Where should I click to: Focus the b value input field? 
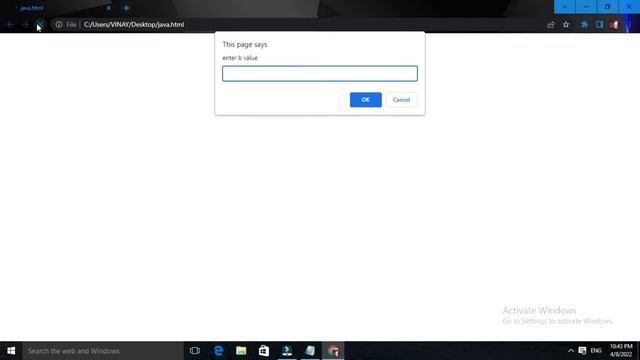(320, 74)
